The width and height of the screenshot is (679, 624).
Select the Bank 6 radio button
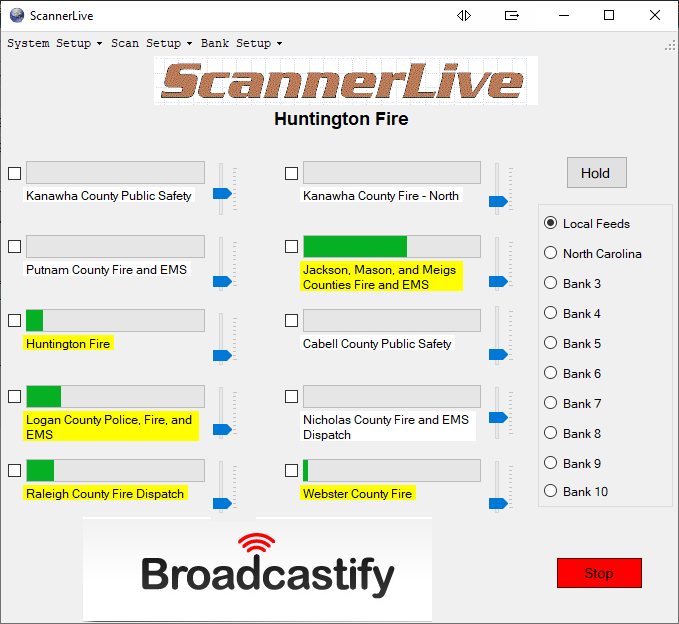click(550, 373)
